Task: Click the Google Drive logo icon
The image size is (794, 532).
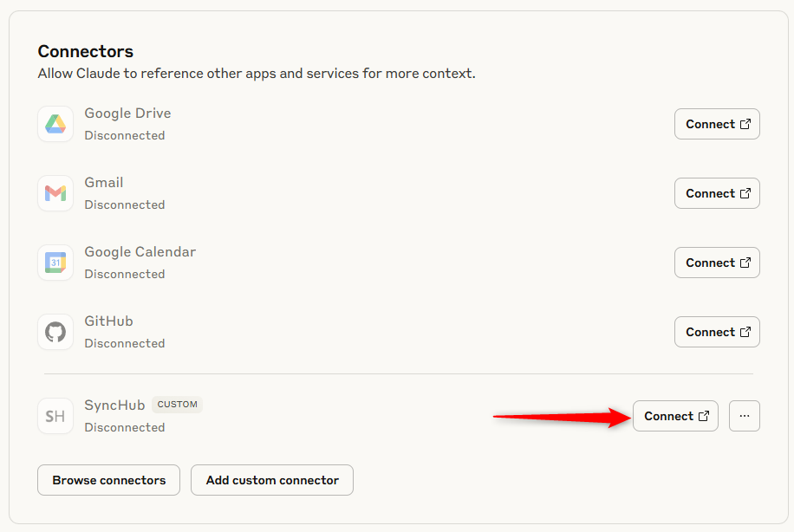Action: pos(55,124)
